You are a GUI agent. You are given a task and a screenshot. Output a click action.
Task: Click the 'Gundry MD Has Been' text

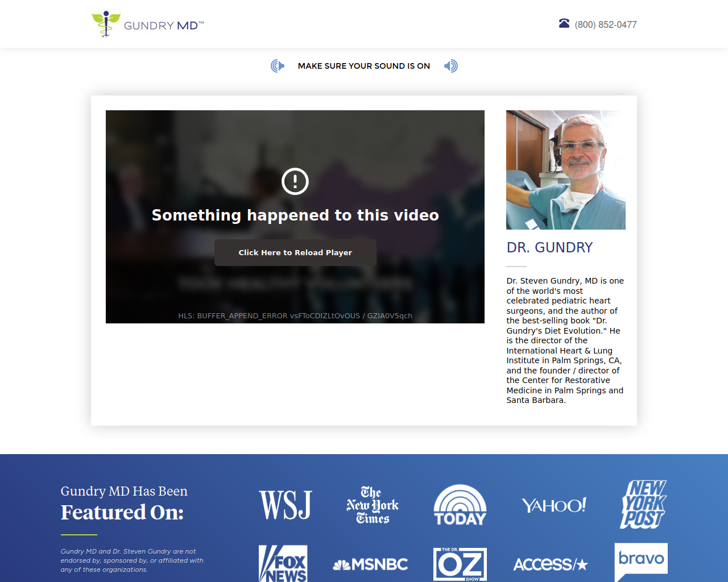coord(124,491)
